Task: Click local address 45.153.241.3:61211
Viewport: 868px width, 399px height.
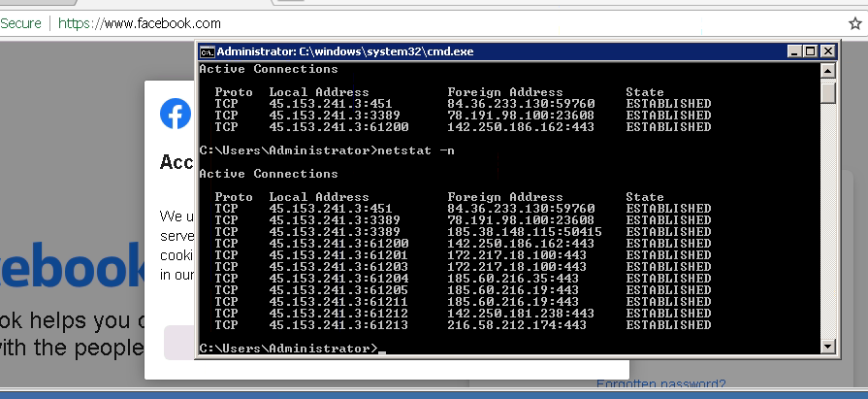Action: tap(338, 302)
